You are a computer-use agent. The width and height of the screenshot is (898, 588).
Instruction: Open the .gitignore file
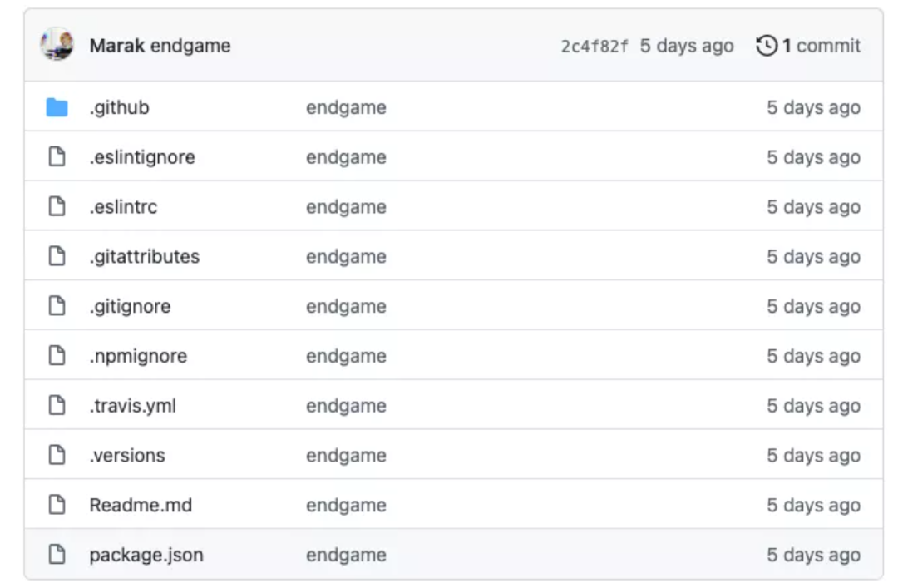click(x=130, y=306)
